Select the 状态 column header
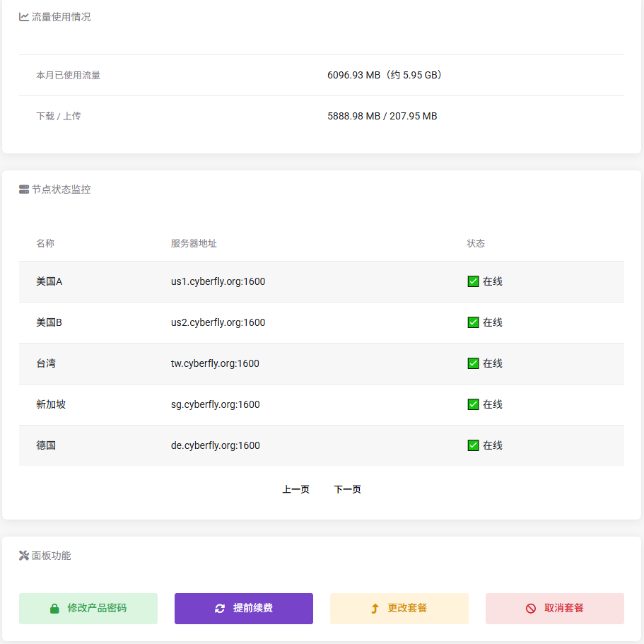Viewport: 644px width, 644px height. pyautogui.click(x=476, y=243)
